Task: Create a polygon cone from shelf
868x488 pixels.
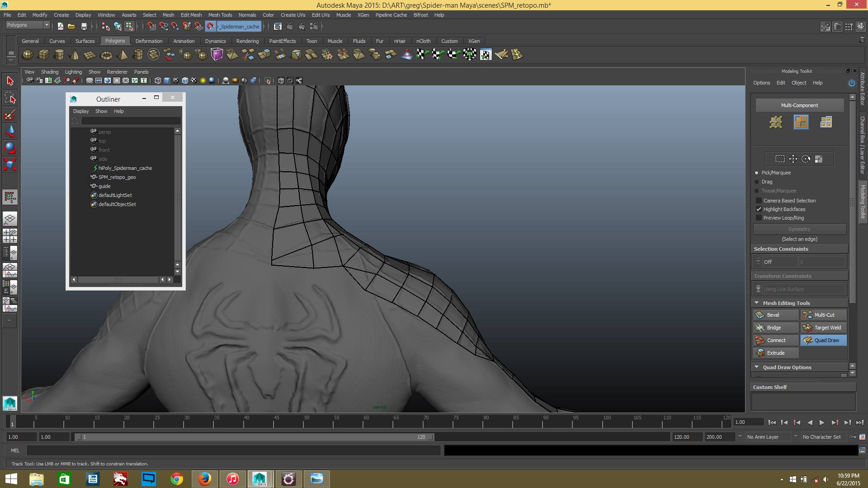Action: (75, 55)
